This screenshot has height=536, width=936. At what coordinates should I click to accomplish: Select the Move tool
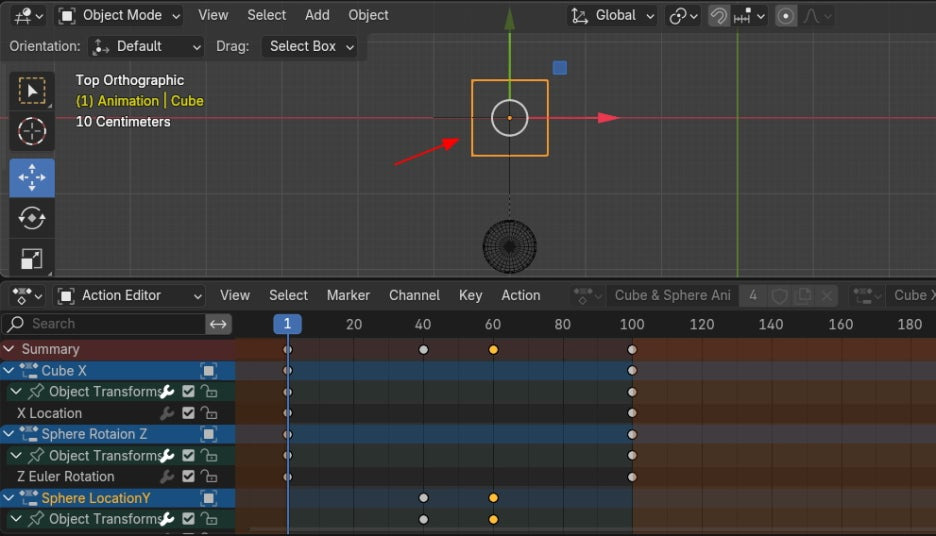(x=32, y=177)
